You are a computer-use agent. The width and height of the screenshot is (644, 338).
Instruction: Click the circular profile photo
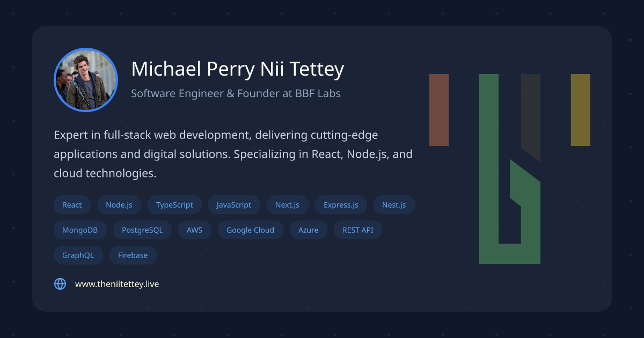86,80
